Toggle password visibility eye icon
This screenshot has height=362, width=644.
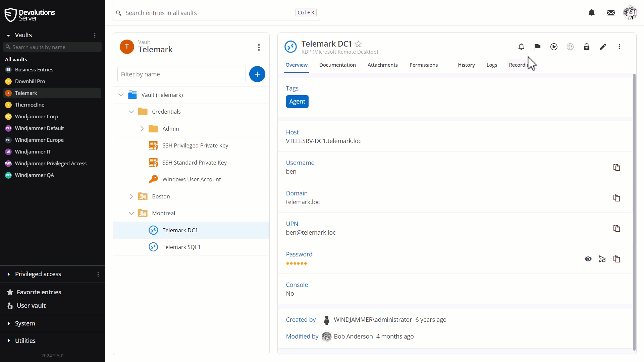587,258
